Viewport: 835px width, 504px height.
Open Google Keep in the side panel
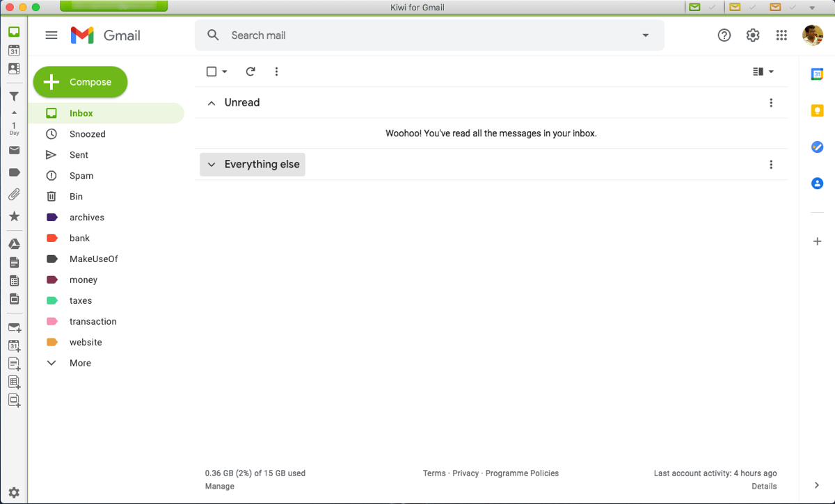coord(817,111)
